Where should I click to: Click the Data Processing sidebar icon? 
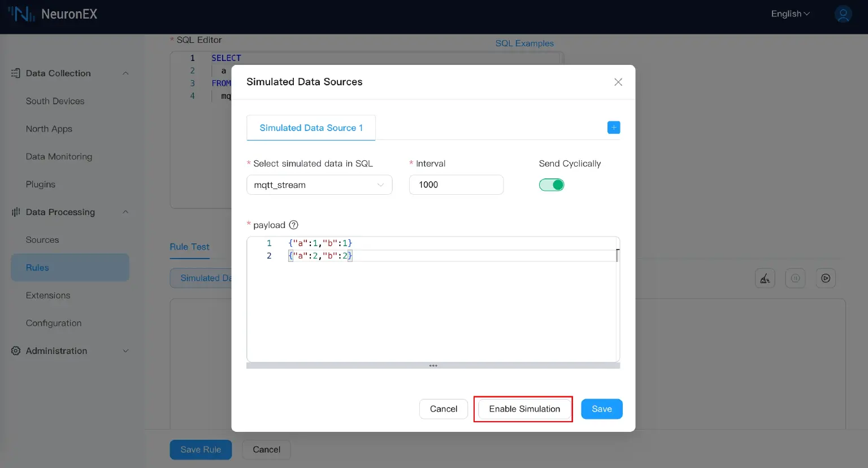click(x=15, y=212)
